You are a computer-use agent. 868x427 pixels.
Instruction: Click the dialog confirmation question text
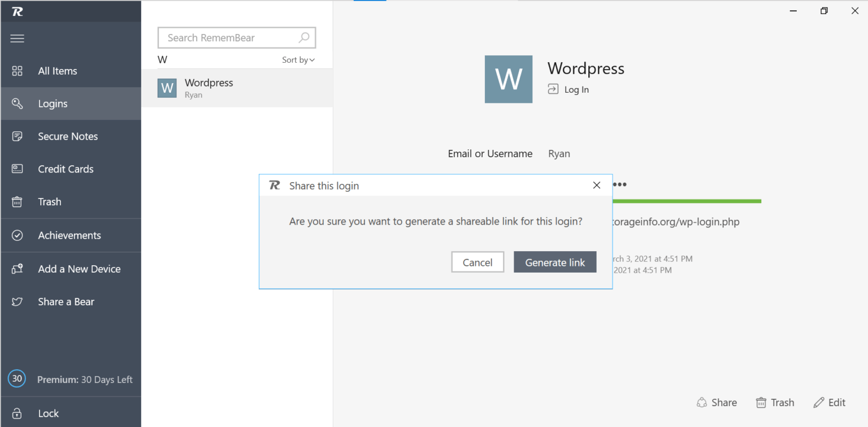(x=436, y=222)
